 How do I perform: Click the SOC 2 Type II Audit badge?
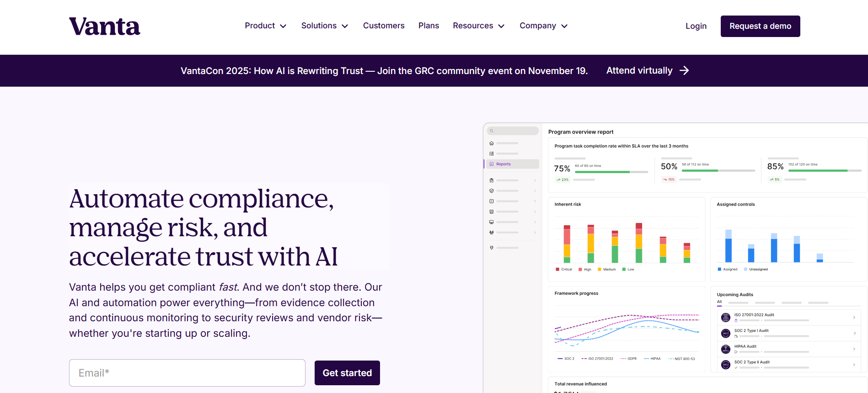[x=726, y=365]
